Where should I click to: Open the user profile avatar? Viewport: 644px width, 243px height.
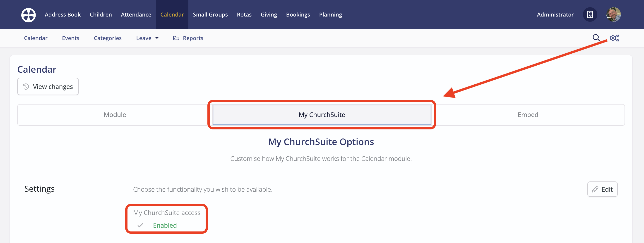pyautogui.click(x=613, y=14)
